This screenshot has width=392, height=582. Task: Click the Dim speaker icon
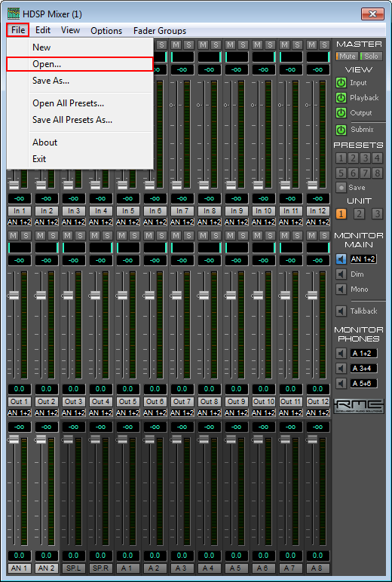(341, 274)
